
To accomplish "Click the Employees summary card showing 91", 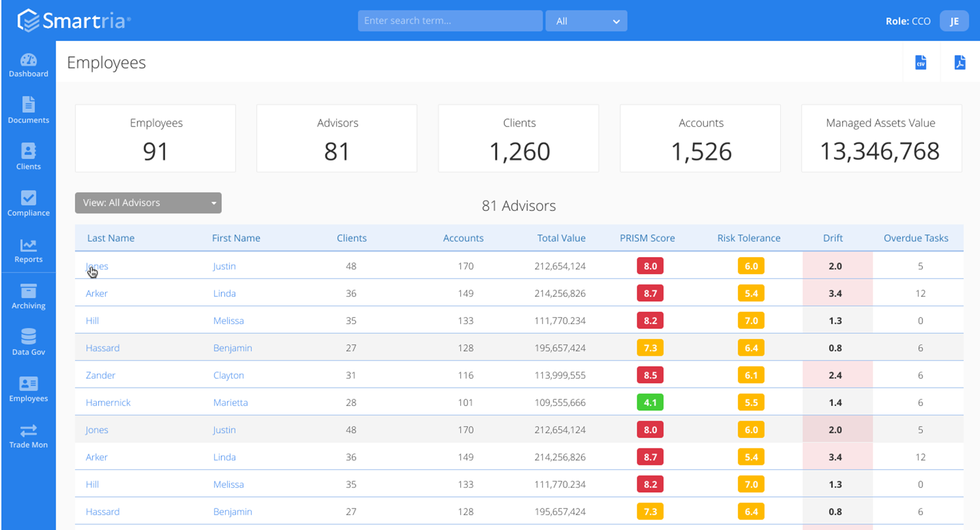I will (x=155, y=139).
